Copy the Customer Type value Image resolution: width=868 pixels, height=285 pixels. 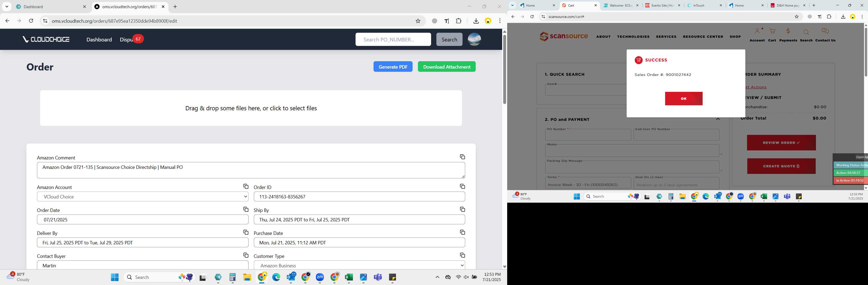click(462, 255)
